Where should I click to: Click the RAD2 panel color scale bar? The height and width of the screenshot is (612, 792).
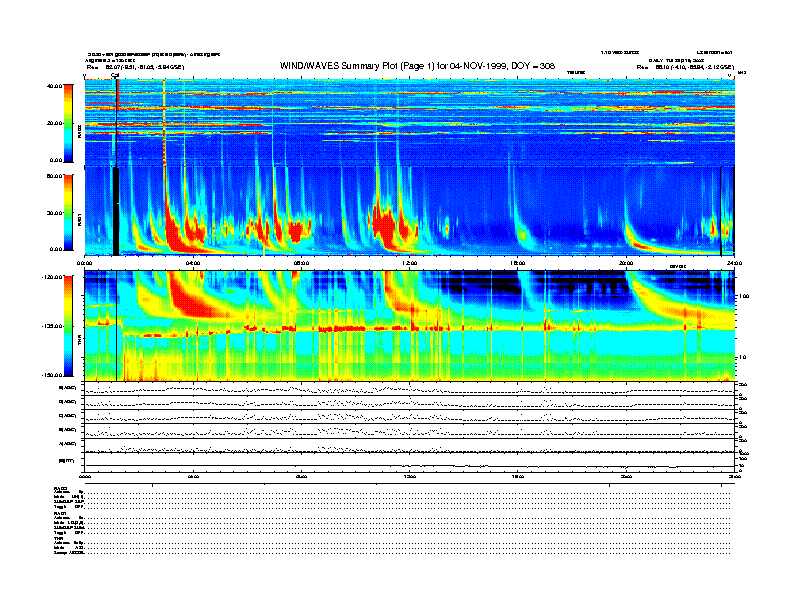(68, 123)
